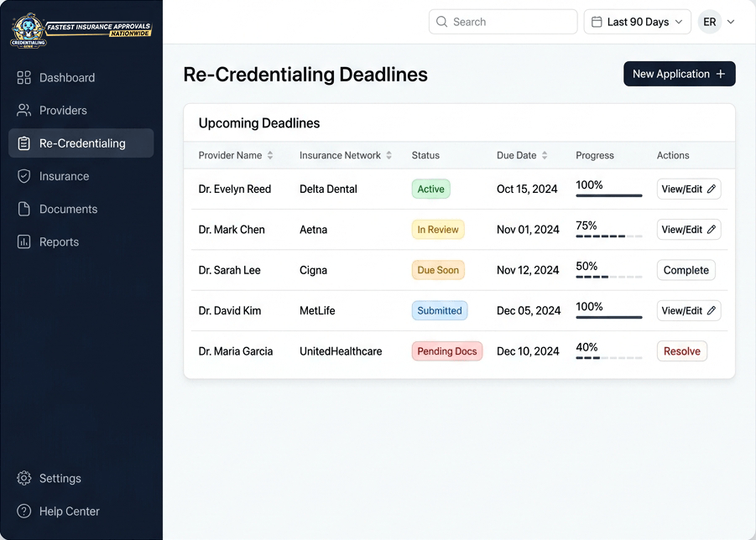756x540 pixels.
Task: Click View/Edit for Dr. Mark Chen
Action: (x=689, y=229)
